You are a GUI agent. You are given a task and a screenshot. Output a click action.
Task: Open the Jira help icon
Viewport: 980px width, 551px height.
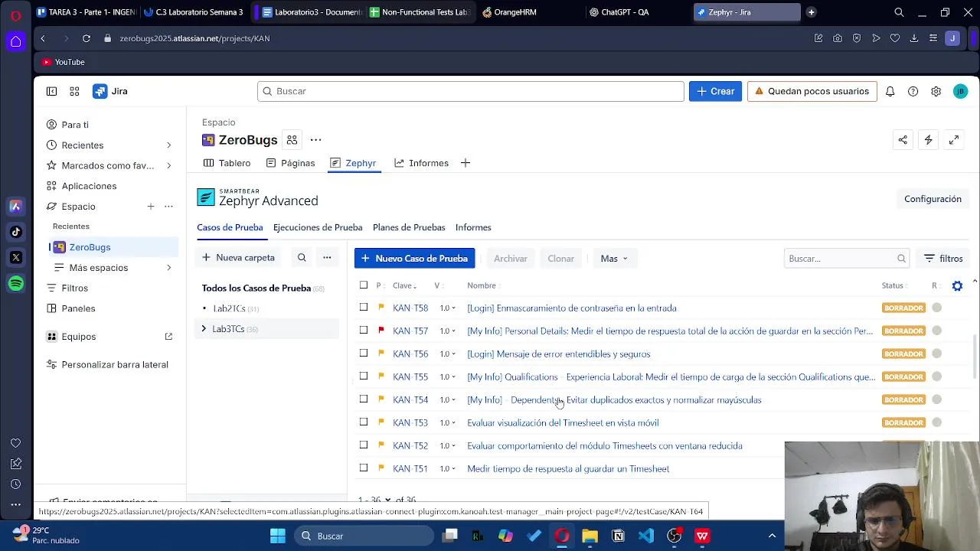pyautogui.click(x=913, y=91)
